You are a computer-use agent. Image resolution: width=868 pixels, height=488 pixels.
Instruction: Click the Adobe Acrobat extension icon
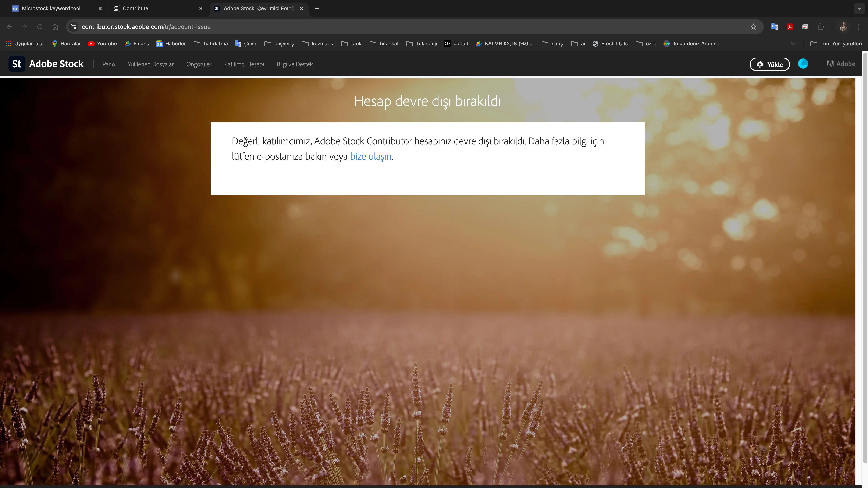point(790,27)
